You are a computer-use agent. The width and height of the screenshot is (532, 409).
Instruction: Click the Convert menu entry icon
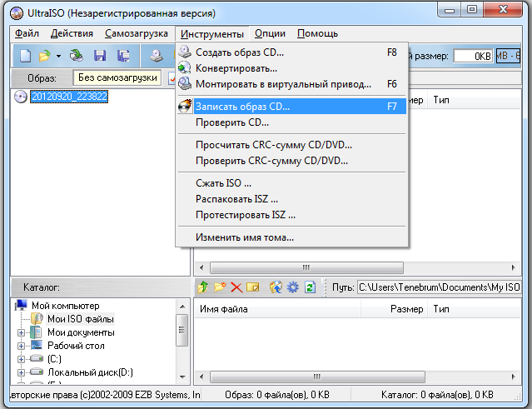click(x=185, y=67)
